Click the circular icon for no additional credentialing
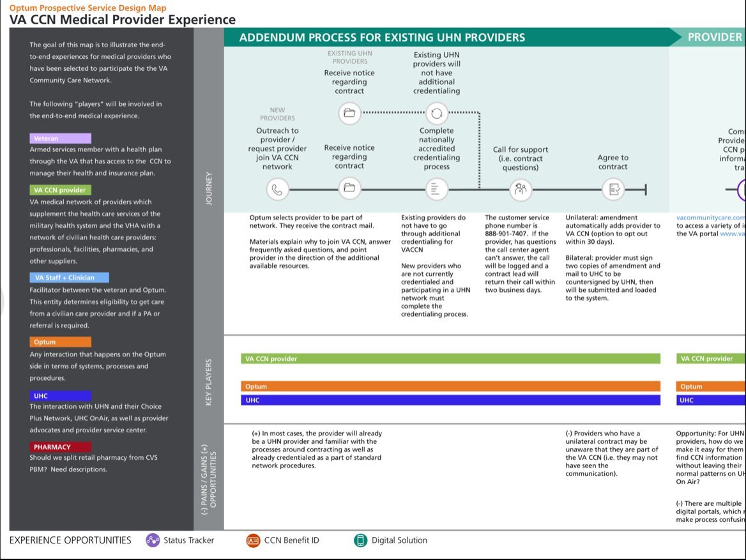The image size is (746, 560). pyautogui.click(x=436, y=114)
